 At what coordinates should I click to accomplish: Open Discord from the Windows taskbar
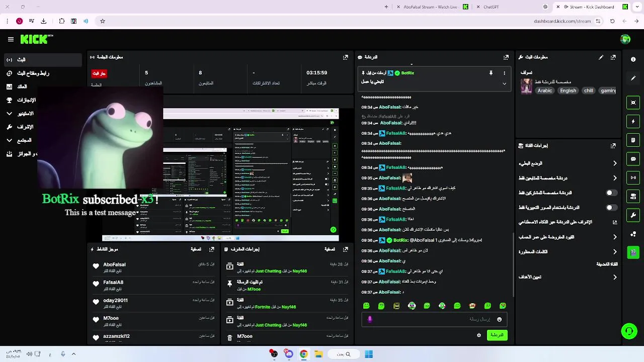click(288, 354)
